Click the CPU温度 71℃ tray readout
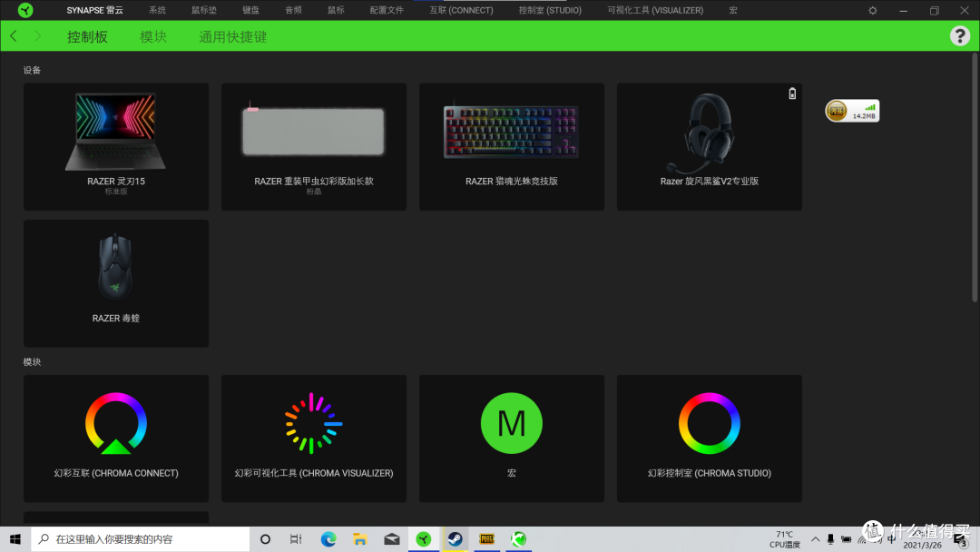This screenshot has height=552, width=980. 784,539
